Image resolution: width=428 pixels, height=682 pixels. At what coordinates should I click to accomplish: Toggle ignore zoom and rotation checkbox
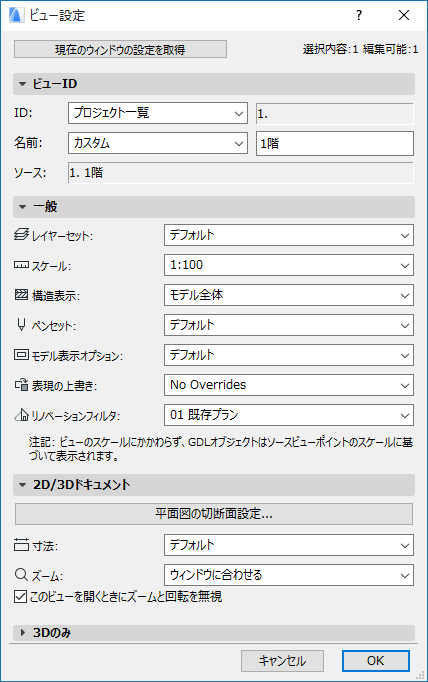(x=20, y=596)
